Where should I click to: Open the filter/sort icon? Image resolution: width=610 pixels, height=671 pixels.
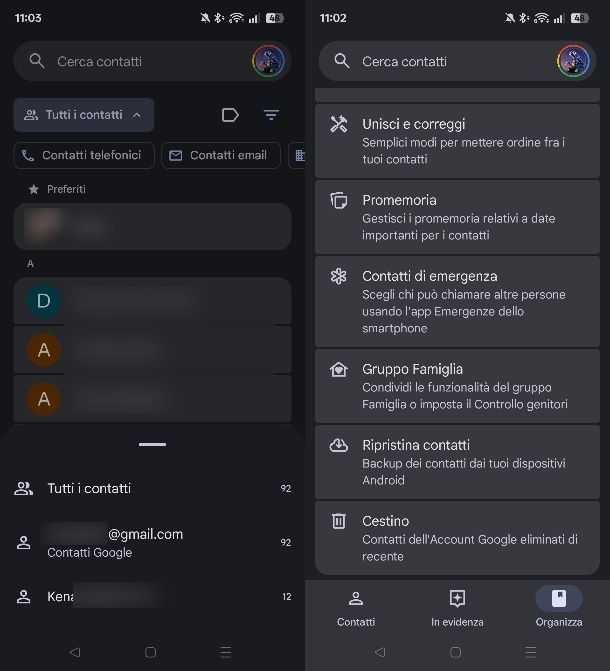(x=271, y=115)
